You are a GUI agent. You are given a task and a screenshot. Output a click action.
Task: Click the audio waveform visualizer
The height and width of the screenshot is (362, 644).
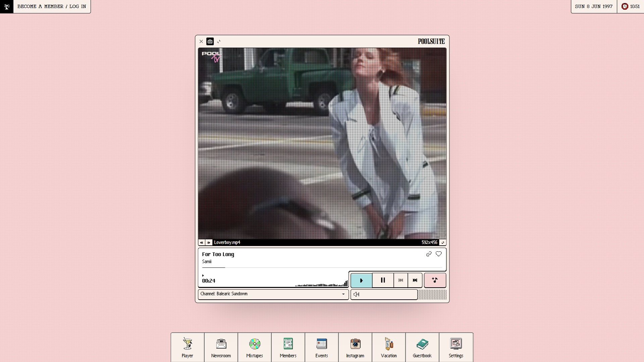(x=321, y=283)
